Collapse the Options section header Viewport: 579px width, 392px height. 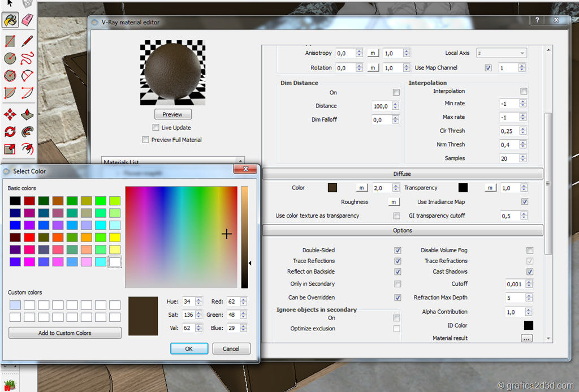click(x=402, y=230)
